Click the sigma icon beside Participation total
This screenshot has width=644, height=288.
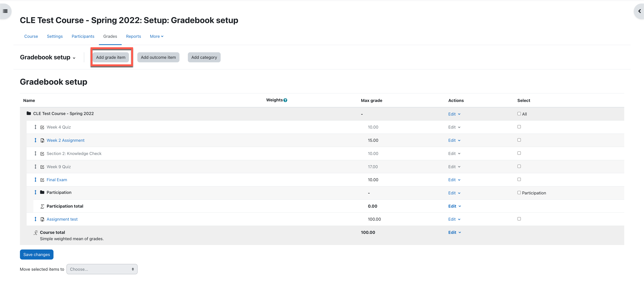click(x=42, y=206)
